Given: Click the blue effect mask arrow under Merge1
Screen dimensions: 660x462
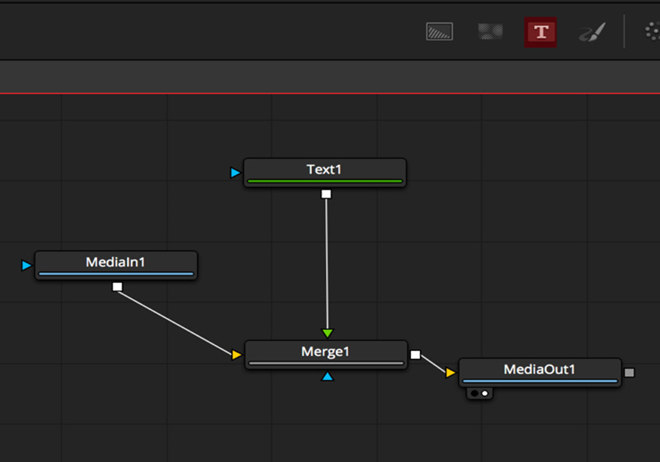Looking at the screenshot, I should pos(327,377).
